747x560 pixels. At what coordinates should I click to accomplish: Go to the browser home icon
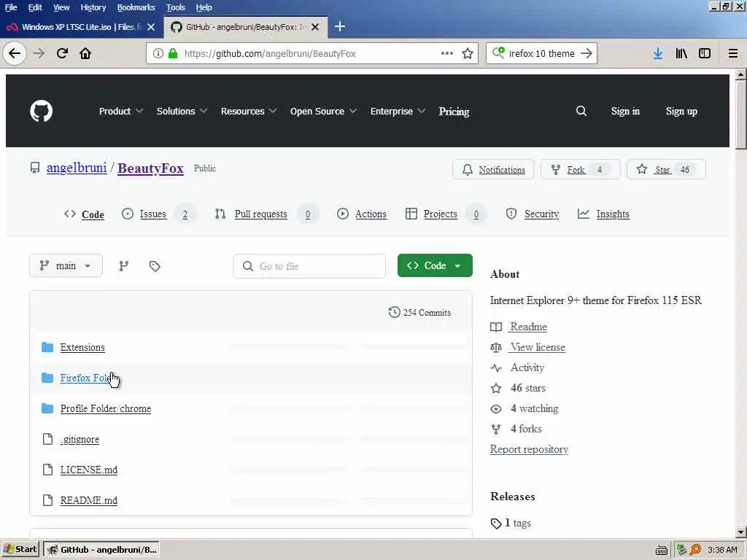[85, 53]
